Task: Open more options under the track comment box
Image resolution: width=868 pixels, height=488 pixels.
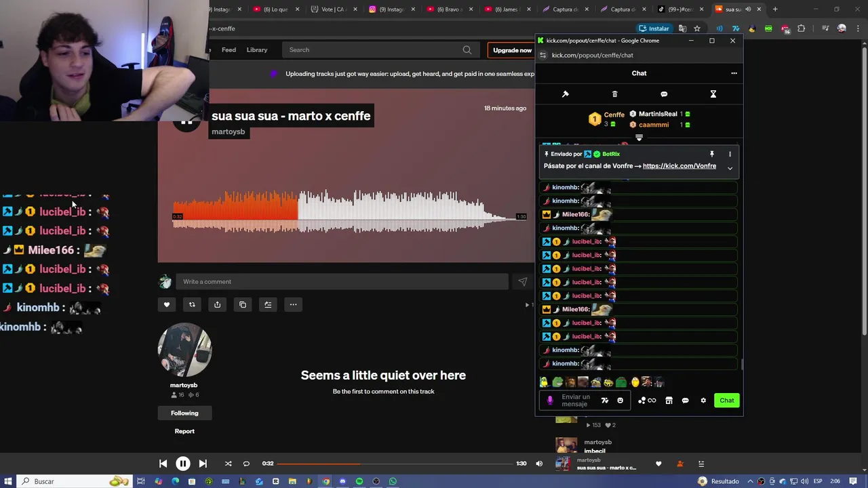Action: [293, 304]
